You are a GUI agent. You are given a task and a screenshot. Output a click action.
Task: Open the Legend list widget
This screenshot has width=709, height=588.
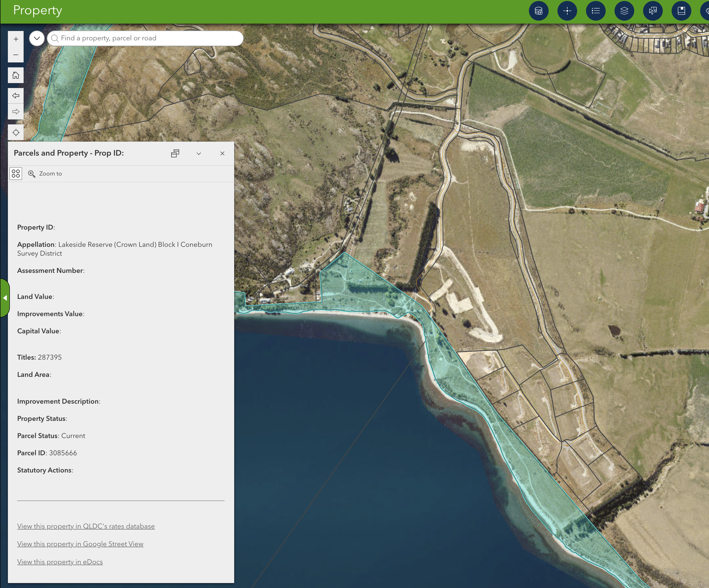(596, 11)
